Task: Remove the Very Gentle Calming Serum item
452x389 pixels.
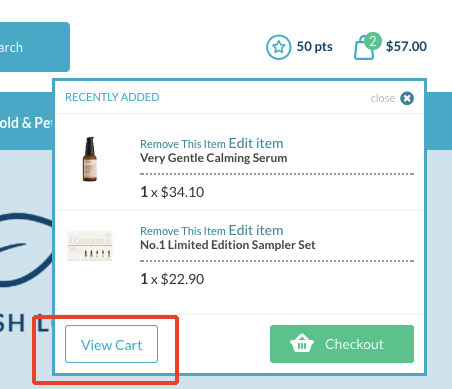Action: point(183,144)
